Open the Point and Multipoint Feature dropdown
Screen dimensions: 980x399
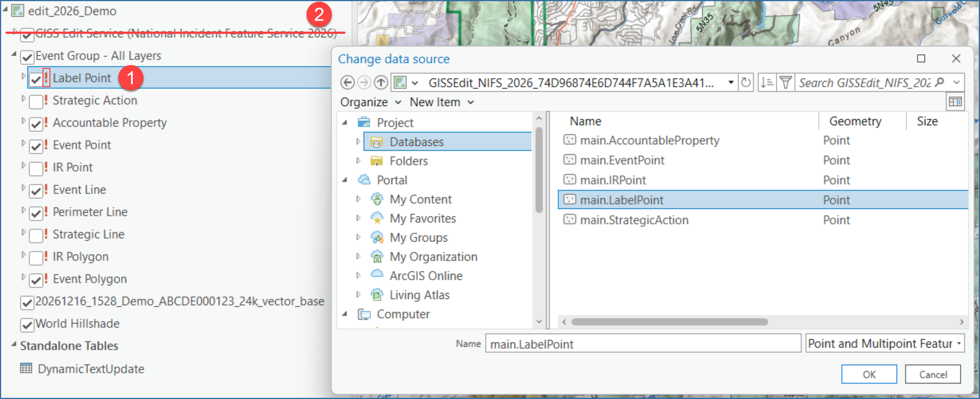pyautogui.click(x=959, y=343)
